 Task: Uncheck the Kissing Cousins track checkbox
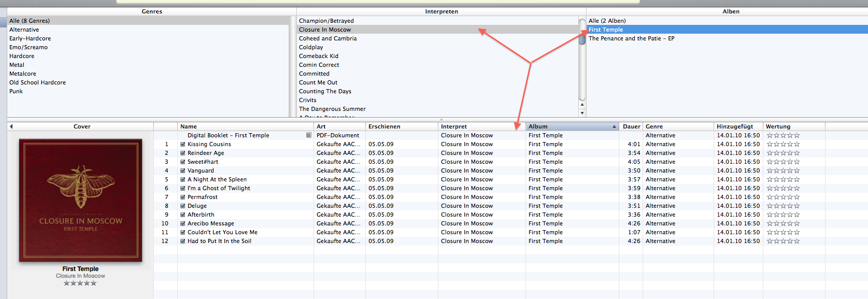click(x=183, y=144)
